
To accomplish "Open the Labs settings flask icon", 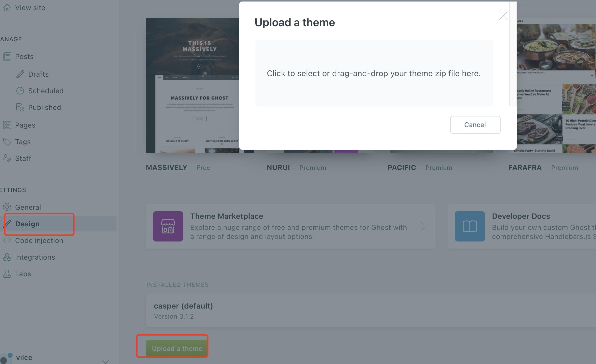I will coord(7,274).
